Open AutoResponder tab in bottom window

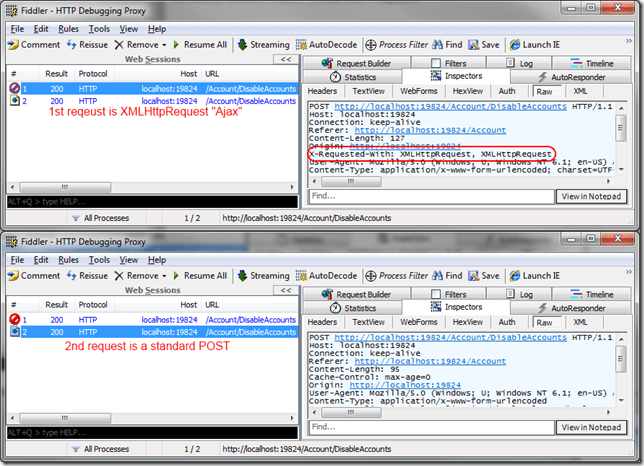[571, 308]
